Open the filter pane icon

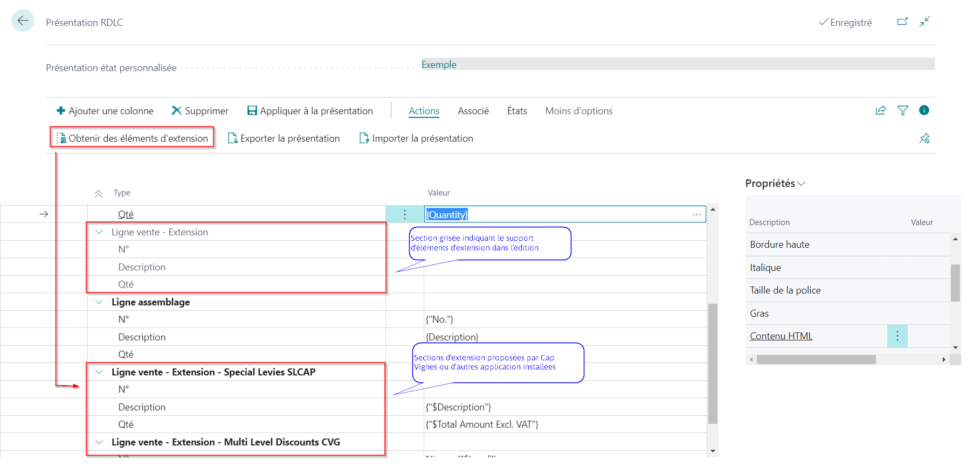903,110
